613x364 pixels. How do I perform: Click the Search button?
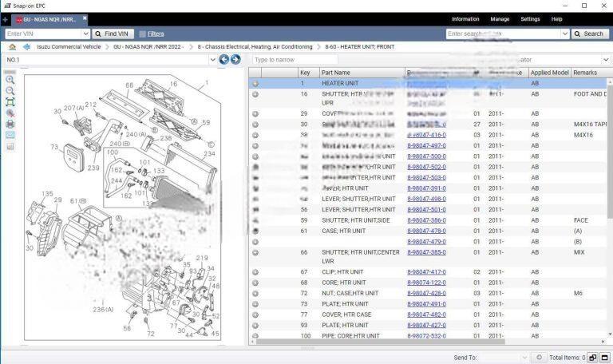point(589,34)
